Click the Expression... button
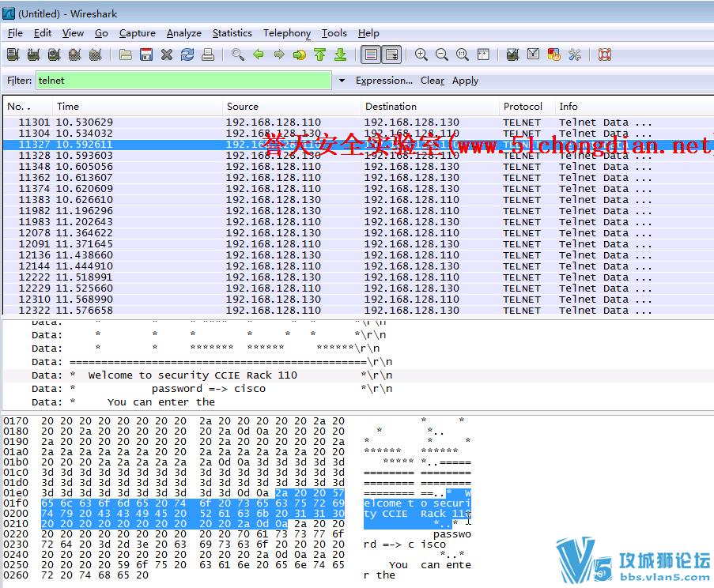This screenshot has width=714, height=588. pyautogui.click(x=383, y=81)
